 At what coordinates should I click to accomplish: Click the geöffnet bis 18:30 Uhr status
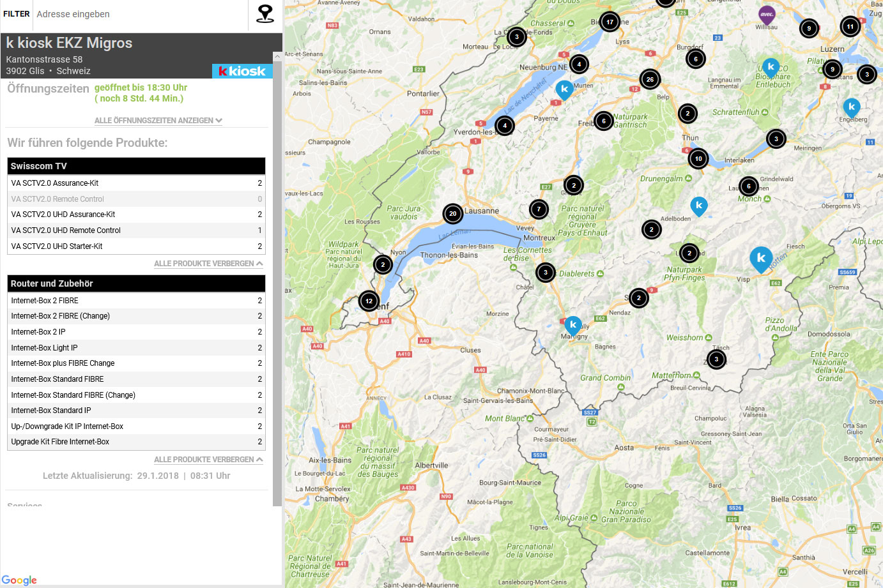click(x=141, y=87)
